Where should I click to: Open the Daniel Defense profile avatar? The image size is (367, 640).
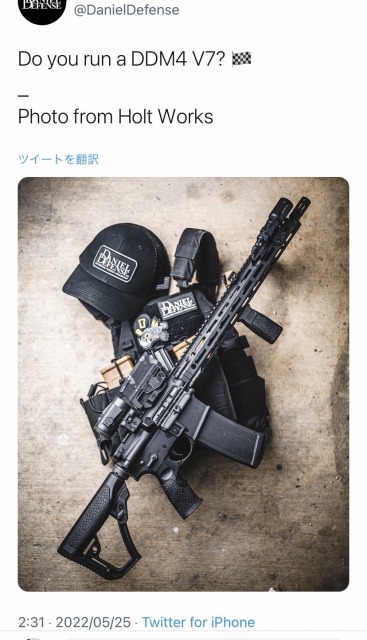coord(42,9)
